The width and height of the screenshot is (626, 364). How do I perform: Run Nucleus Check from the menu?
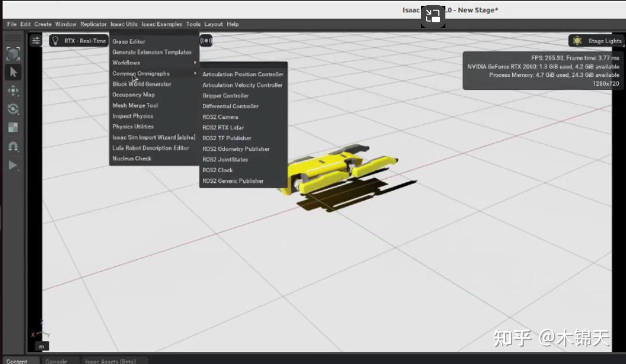(x=132, y=159)
